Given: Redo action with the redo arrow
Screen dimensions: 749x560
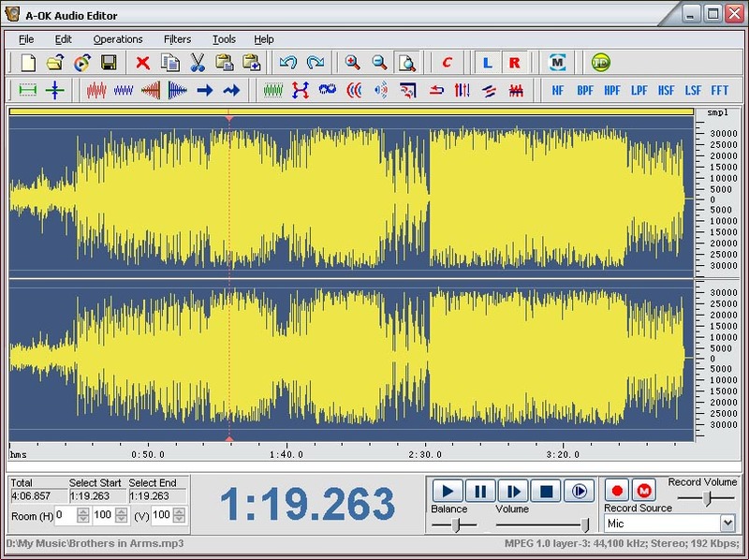Looking at the screenshot, I should (316, 63).
